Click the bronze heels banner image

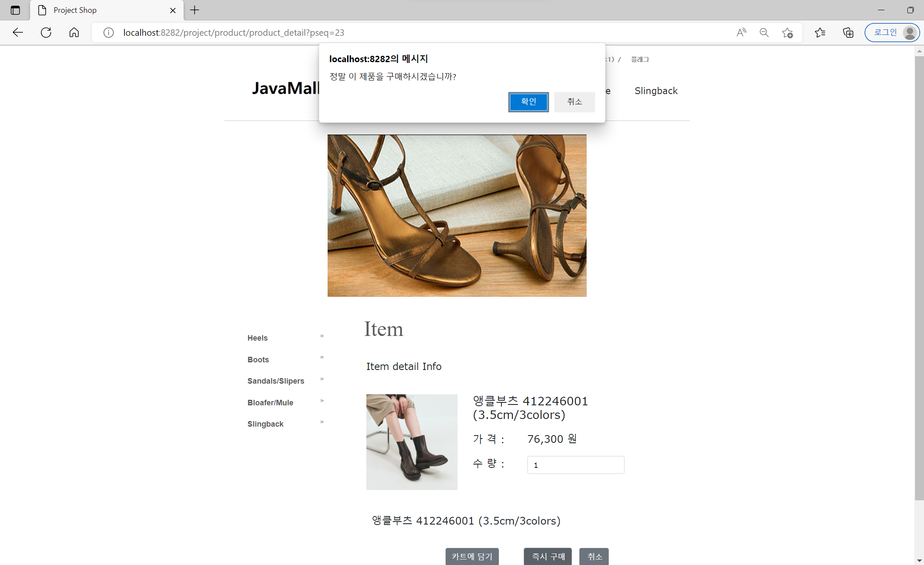pyautogui.click(x=457, y=215)
